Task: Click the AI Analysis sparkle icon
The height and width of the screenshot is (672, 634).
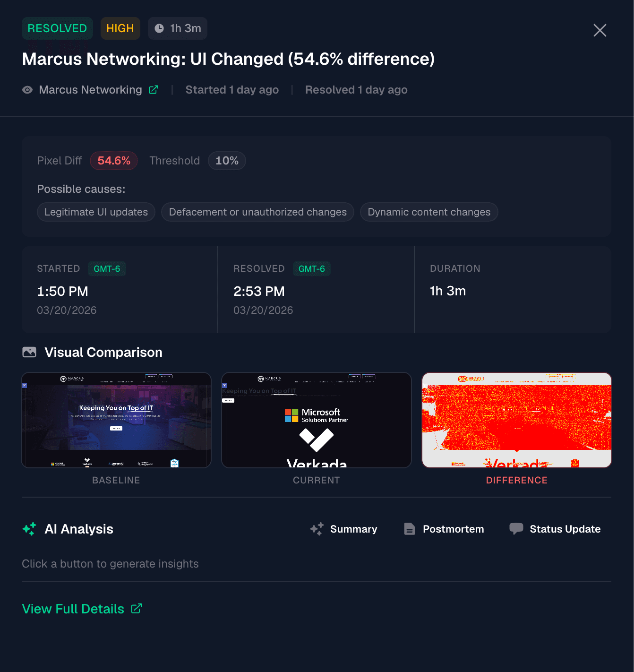Action: click(29, 529)
